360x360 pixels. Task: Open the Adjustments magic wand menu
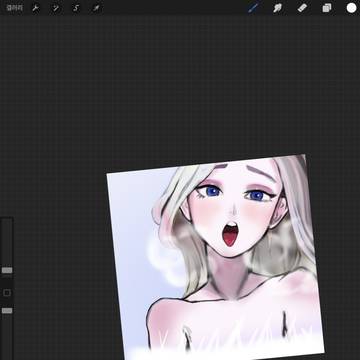pos(56,8)
